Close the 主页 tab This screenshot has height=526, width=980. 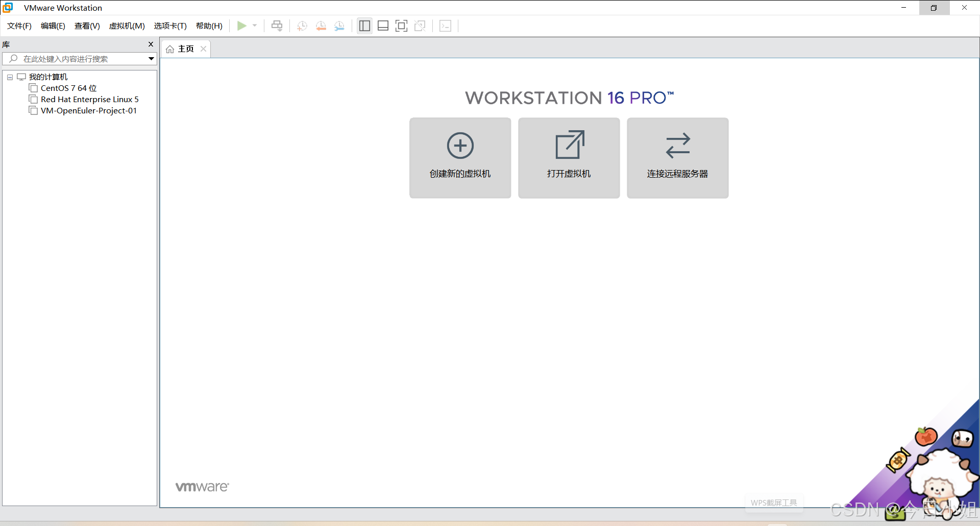pyautogui.click(x=203, y=49)
